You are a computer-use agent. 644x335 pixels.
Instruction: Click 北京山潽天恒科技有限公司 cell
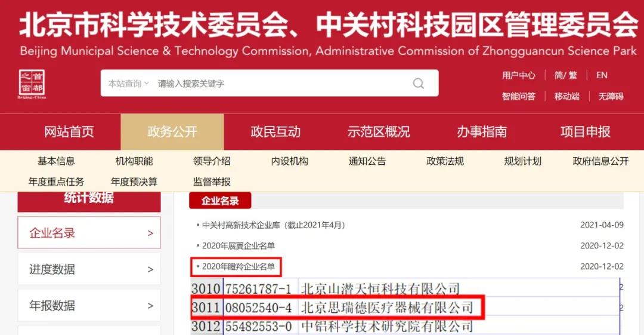[x=380, y=288]
